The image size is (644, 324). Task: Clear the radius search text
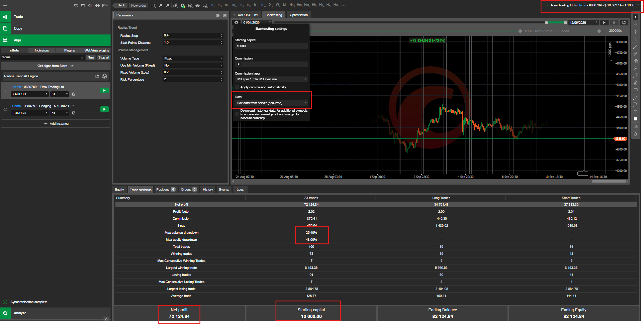(82, 58)
